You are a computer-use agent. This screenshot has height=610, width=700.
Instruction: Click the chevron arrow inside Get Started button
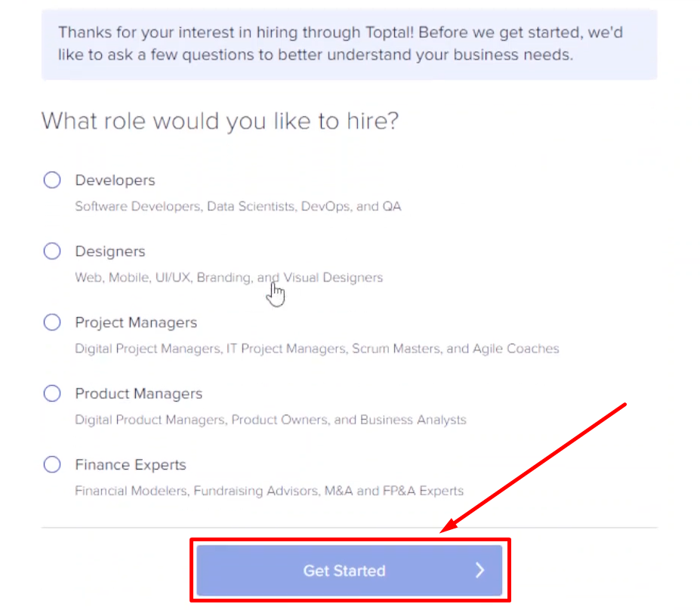point(480,571)
